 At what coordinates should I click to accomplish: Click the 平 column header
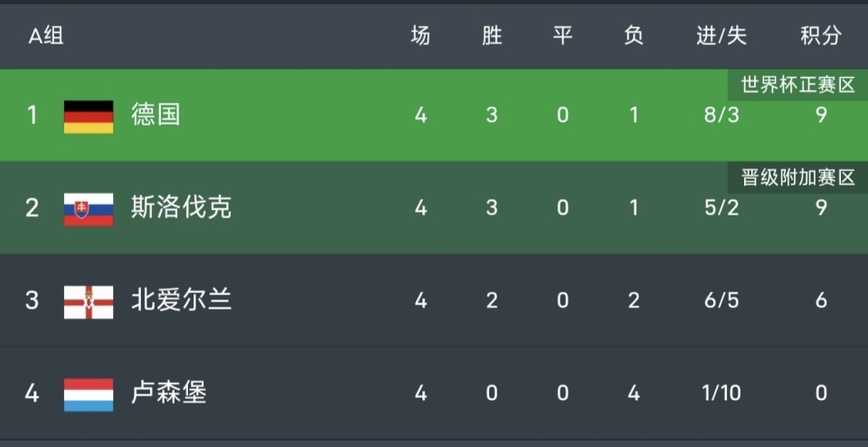tap(562, 36)
